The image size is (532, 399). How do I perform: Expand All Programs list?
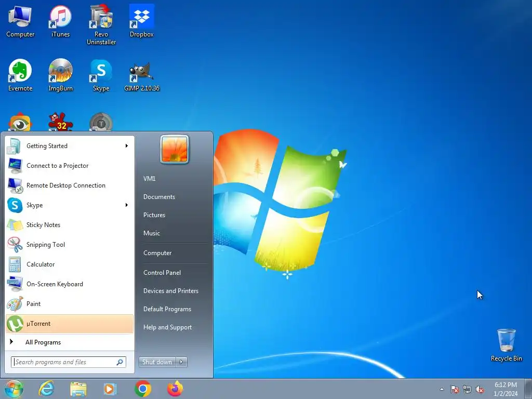(x=70, y=342)
